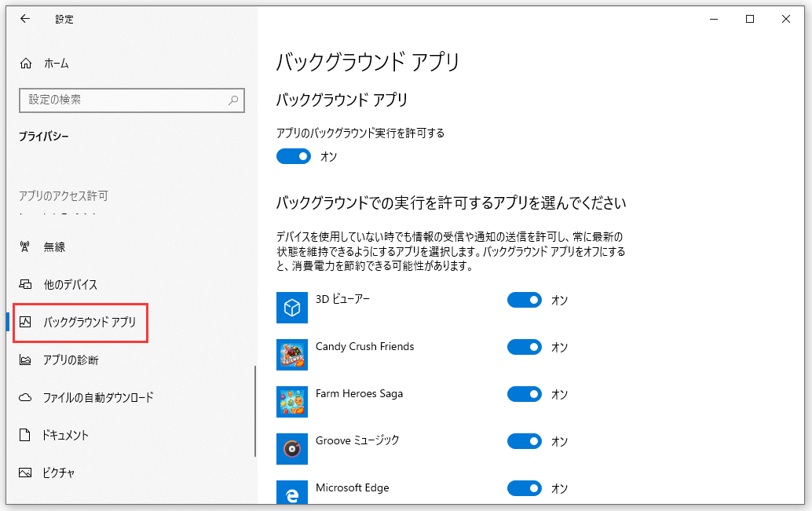
Task: Click the back arrow in the title bar
Action: pyautogui.click(x=25, y=19)
